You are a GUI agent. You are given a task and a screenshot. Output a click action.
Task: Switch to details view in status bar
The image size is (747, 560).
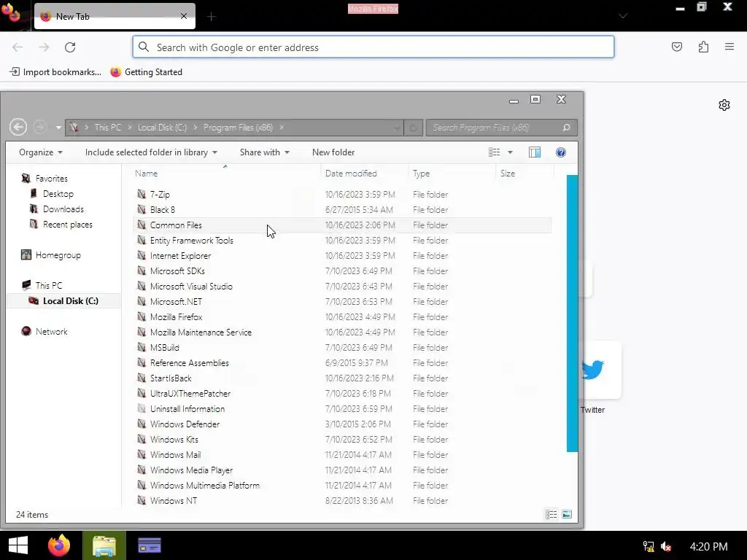tap(551, 514)
